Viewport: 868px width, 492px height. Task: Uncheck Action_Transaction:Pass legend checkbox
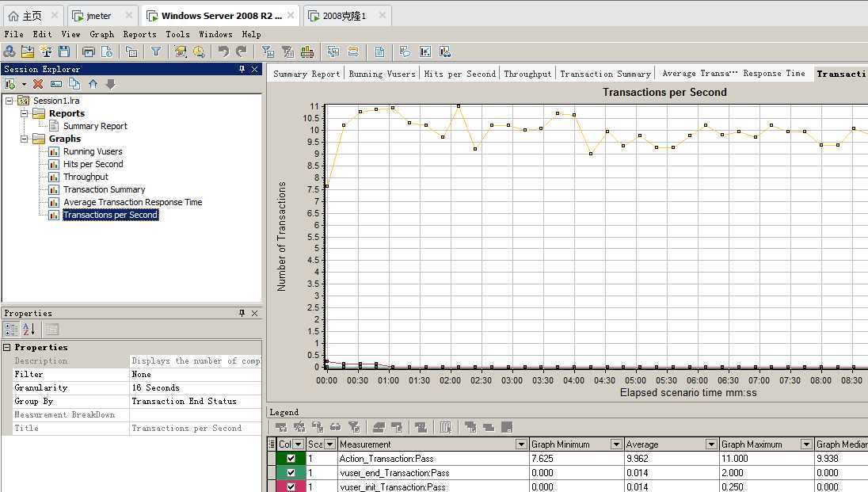[291, 458]
